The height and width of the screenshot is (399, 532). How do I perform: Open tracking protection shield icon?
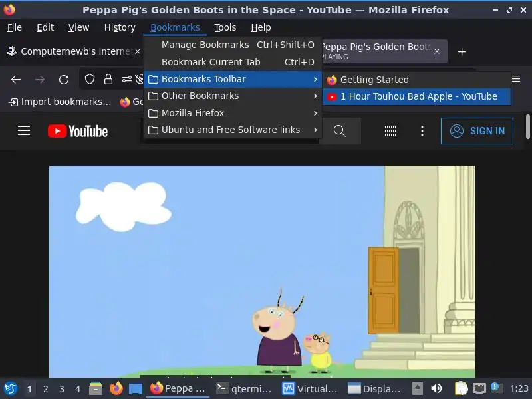click(90, 79)
